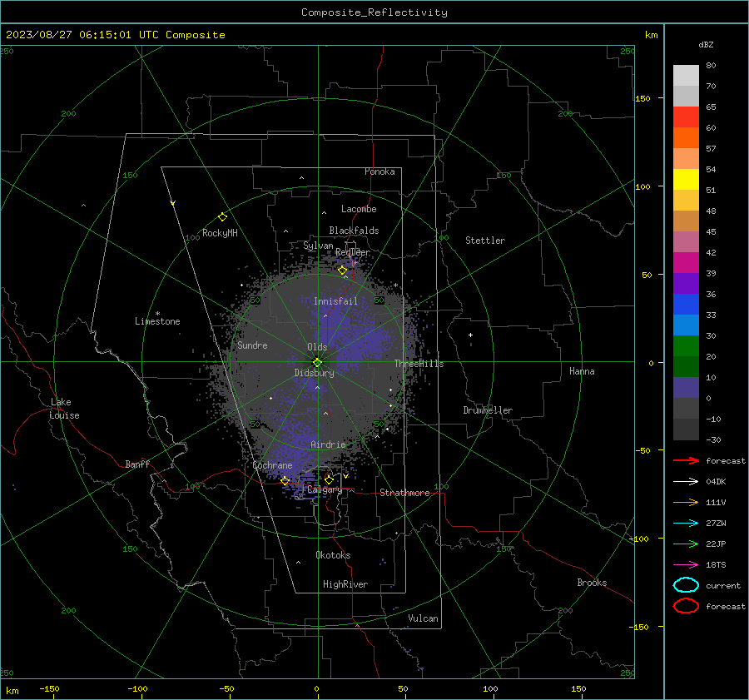Click the 20 dBZ green color swatch

pos(686,366)
